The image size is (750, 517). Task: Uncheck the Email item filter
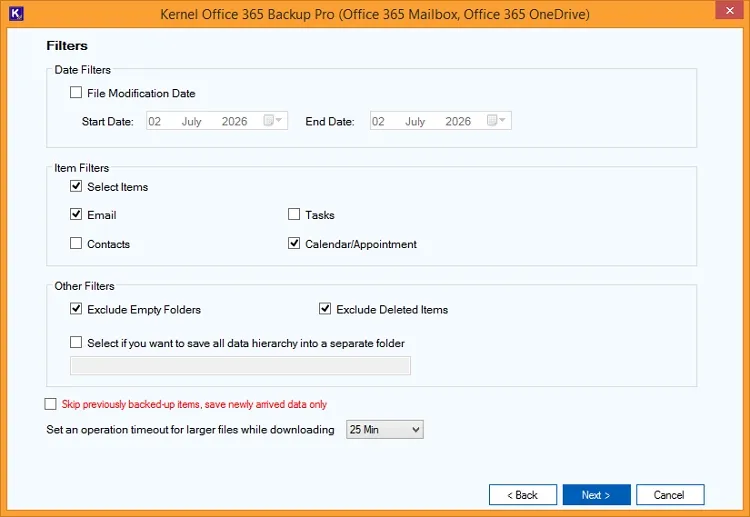point(76,214)
